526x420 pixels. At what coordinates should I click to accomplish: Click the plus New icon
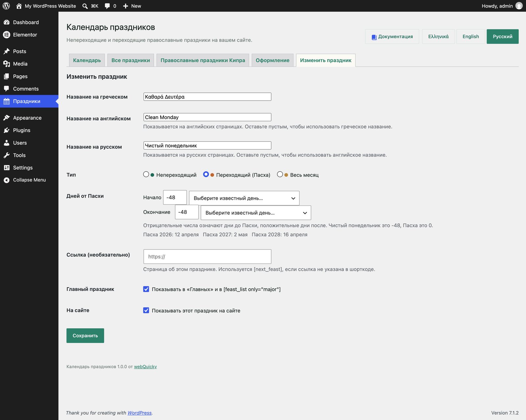(126, 6)
